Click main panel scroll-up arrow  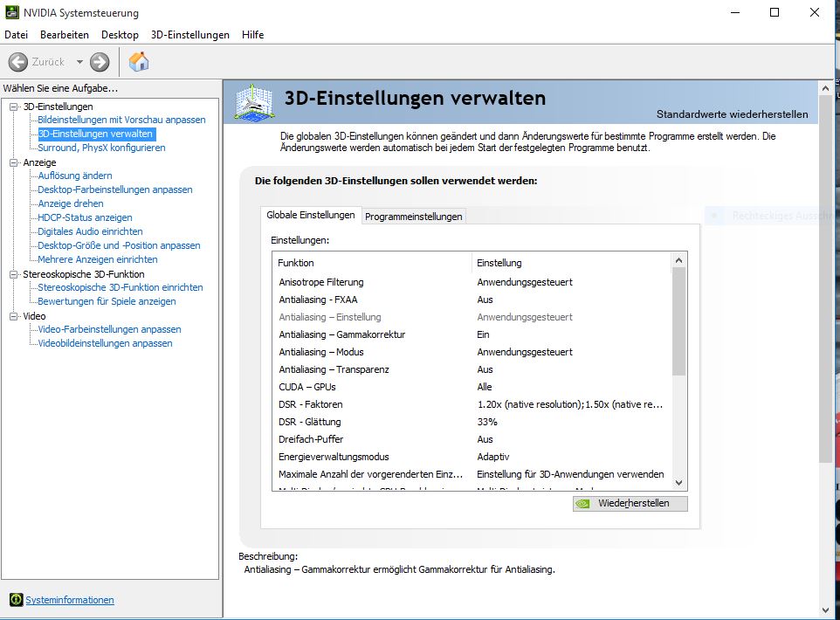click(825, 88)
